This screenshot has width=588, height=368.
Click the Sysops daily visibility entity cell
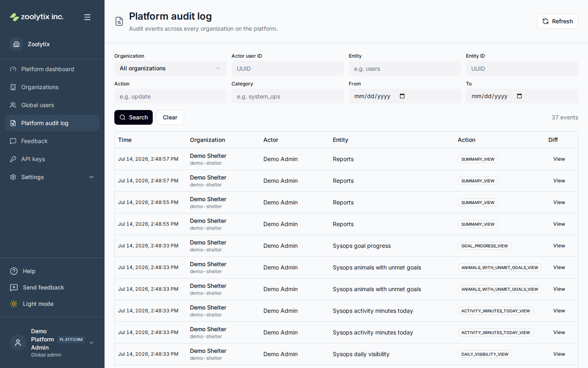361,354
